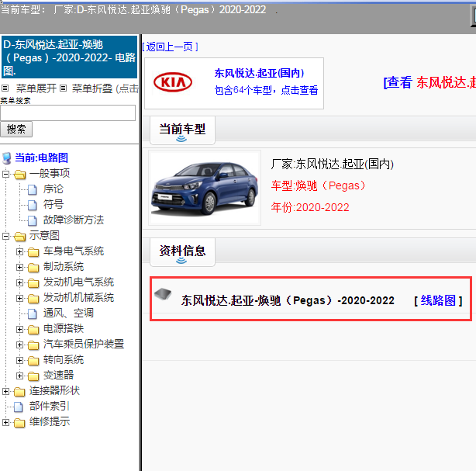Collapse the 一般事项 tree node
The image size is (476, 471).
pos(5,174)
